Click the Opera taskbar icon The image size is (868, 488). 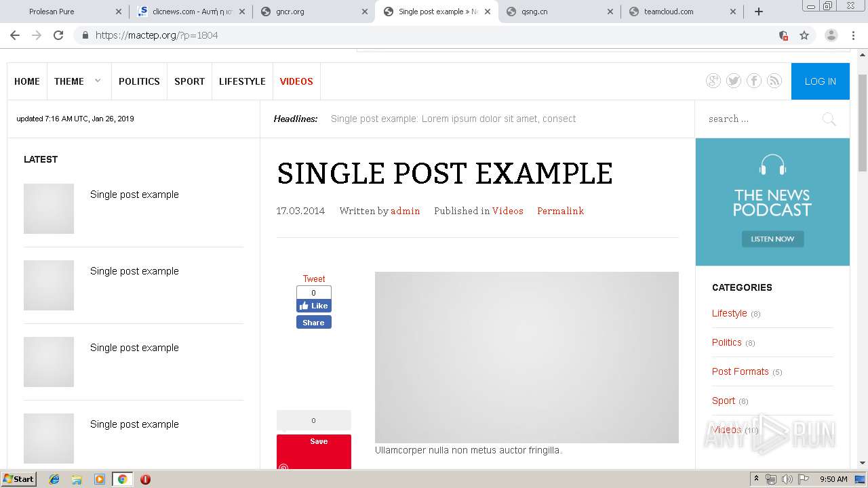pos(145,479)
